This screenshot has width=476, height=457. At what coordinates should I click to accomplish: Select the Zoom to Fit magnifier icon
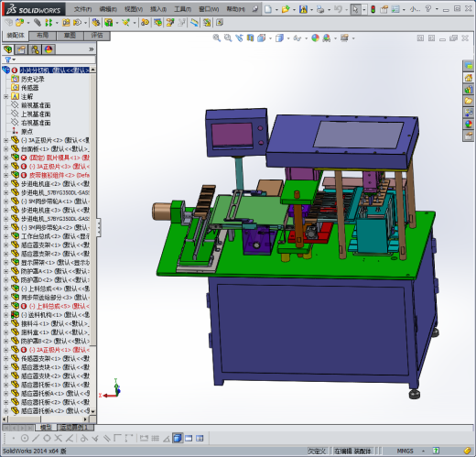click(x=217, y=38)
